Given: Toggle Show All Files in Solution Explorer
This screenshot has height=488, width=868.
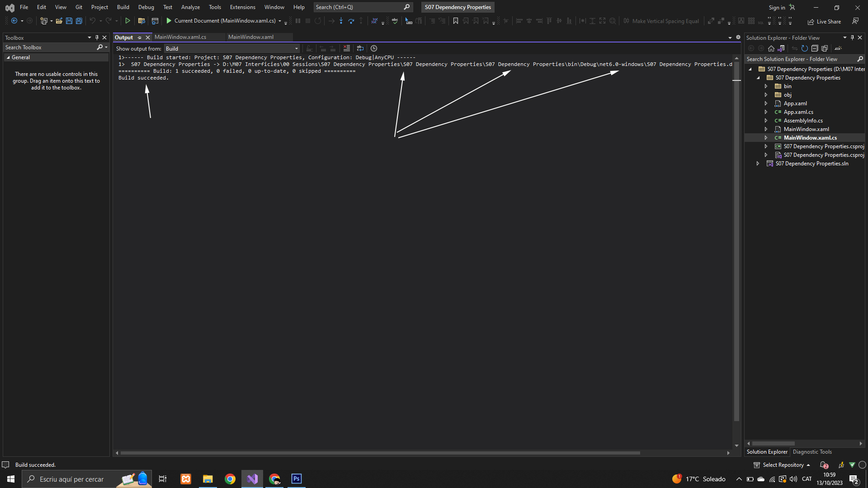Looking at the screenshot, I should (x=825, y=48).
